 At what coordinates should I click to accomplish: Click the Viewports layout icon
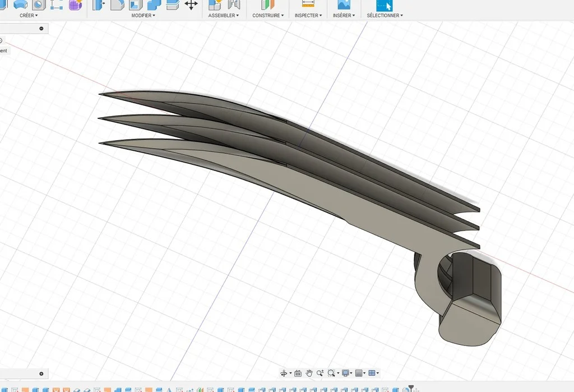pos(372,373)
